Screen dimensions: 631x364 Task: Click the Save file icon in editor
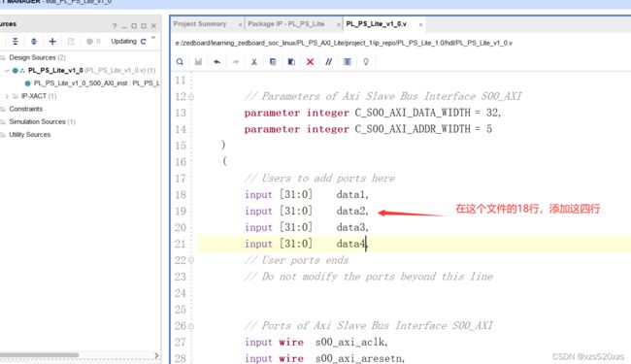(x=198, y=62)
